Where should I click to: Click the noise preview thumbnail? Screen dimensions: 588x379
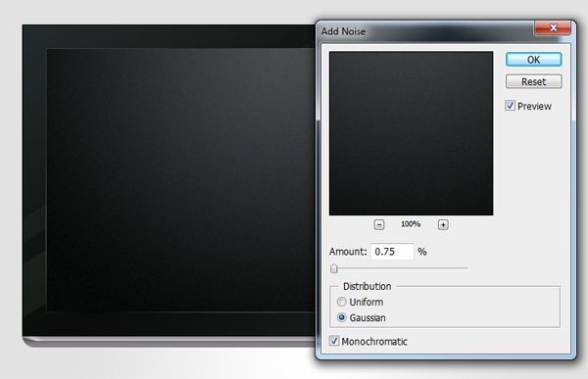click(411, 133)
